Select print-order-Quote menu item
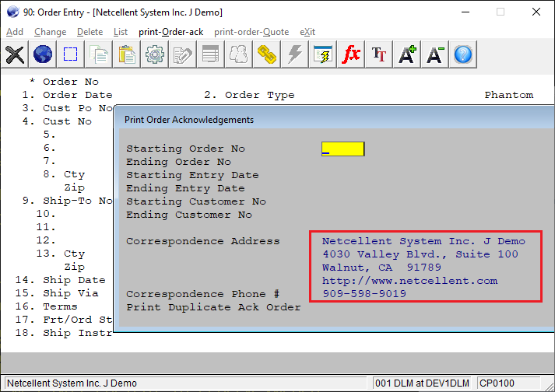 [x=251, y=32]
